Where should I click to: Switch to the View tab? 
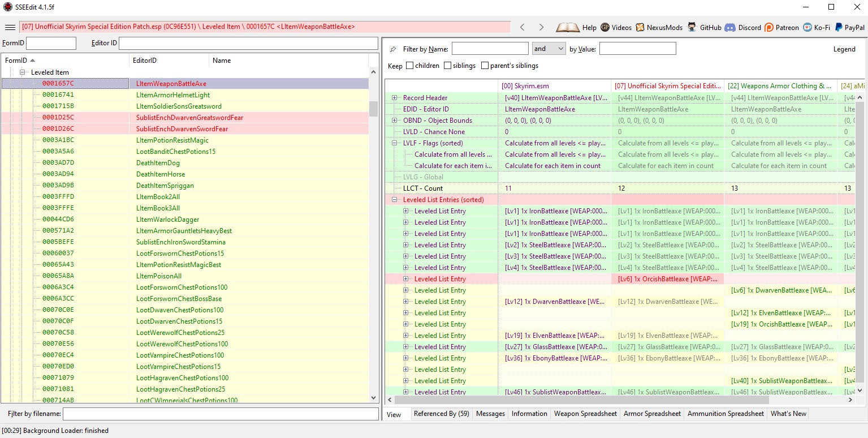pos(394,414)
